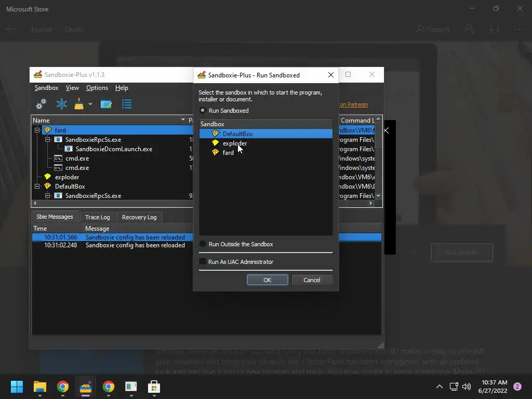Click Microsoft Store back arrow
Viewport: 532px width, 399px height.
click(10, 29)
